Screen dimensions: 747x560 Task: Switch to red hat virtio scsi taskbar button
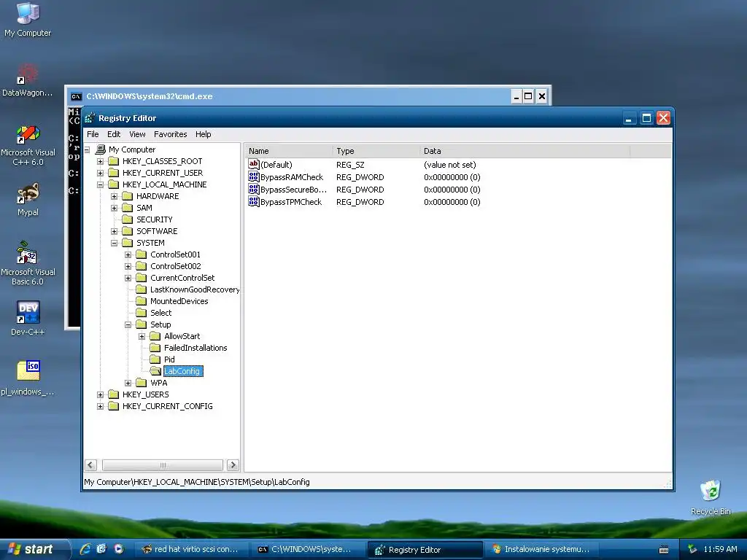click(190, 549)
